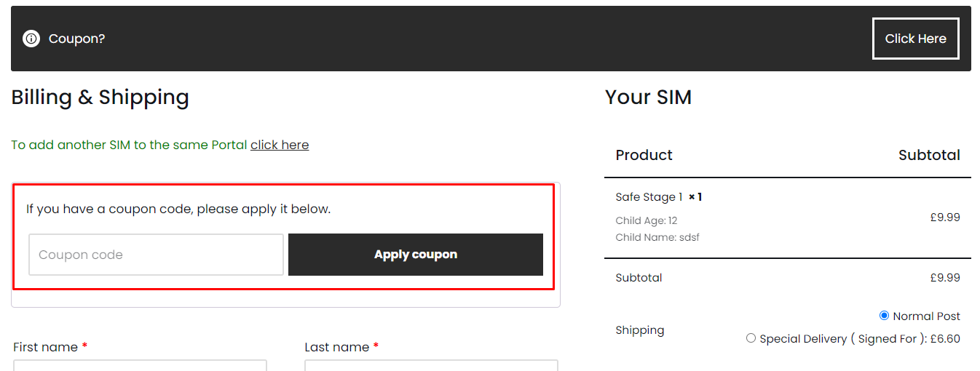Click the Last name text field
Viewport: 980px width, 371px height.
tap(431, 365)
